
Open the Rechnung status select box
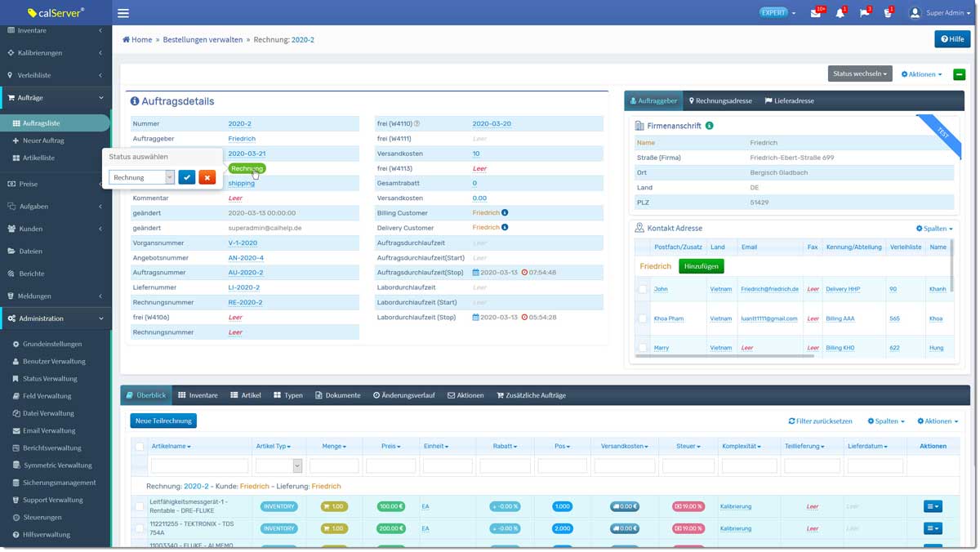tap(142, 177)
